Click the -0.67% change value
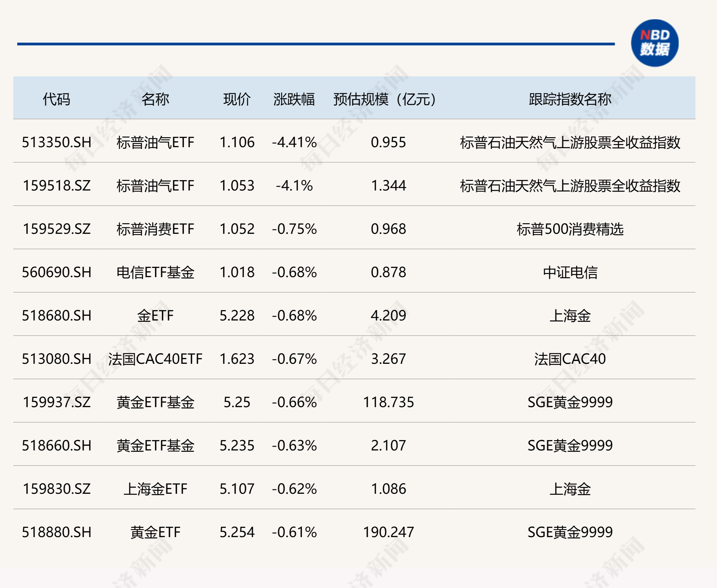The width and height of the screenshot is (717, 588). click(x=294, y=359)
